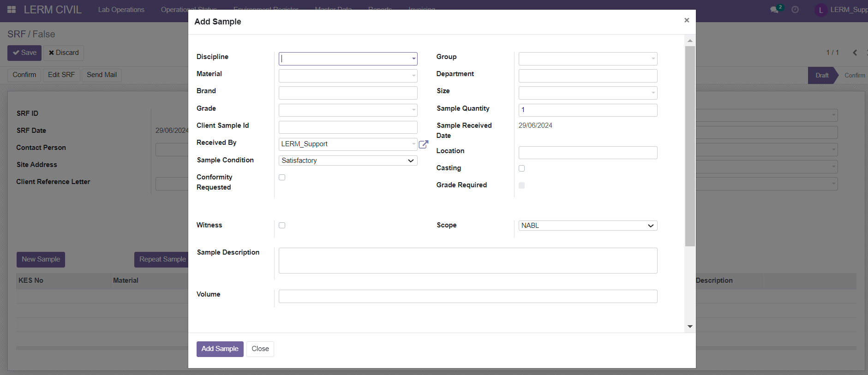Click the Discard button
868x375 pixels.
(64, 53)
